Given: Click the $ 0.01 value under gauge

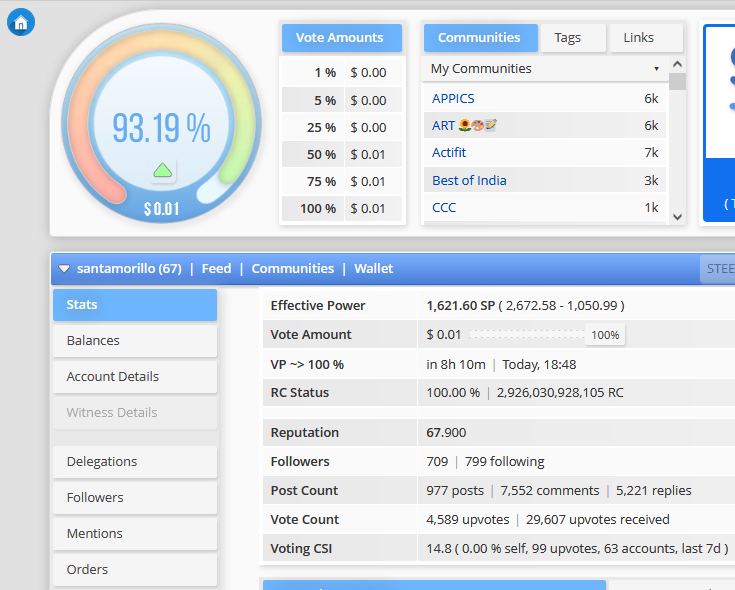Looking at the screenshot, I should tap(161, 209).
